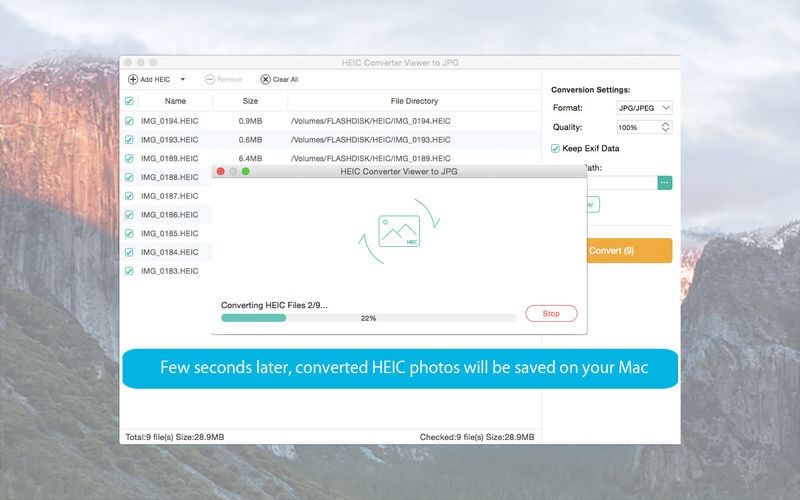Image resolution: width=800 pixels, height=500 pixels.
Task: Click the browse output path ellipsis button
Action: pyautogui.click(x=665, y=182)
